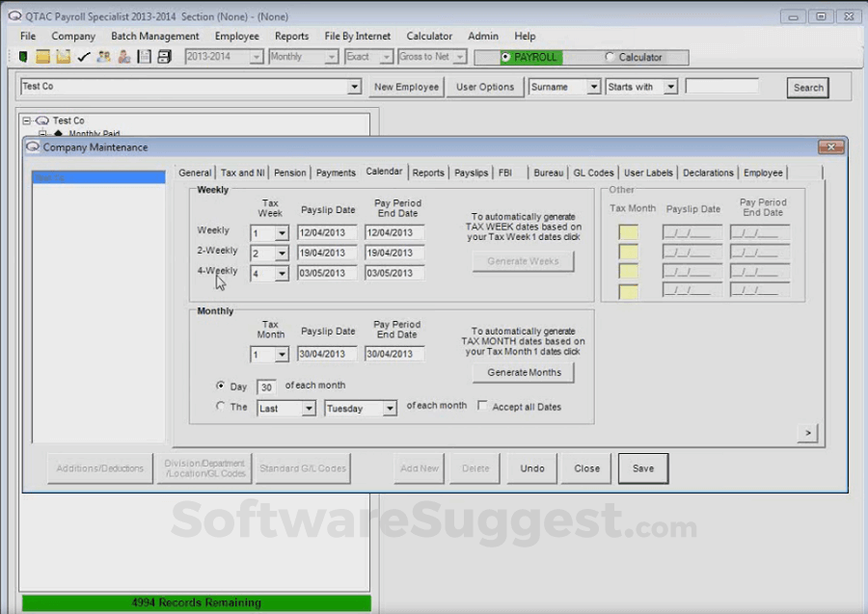Switch to the Tax and NI tab

pyautogui.click(x=241, y=173)
